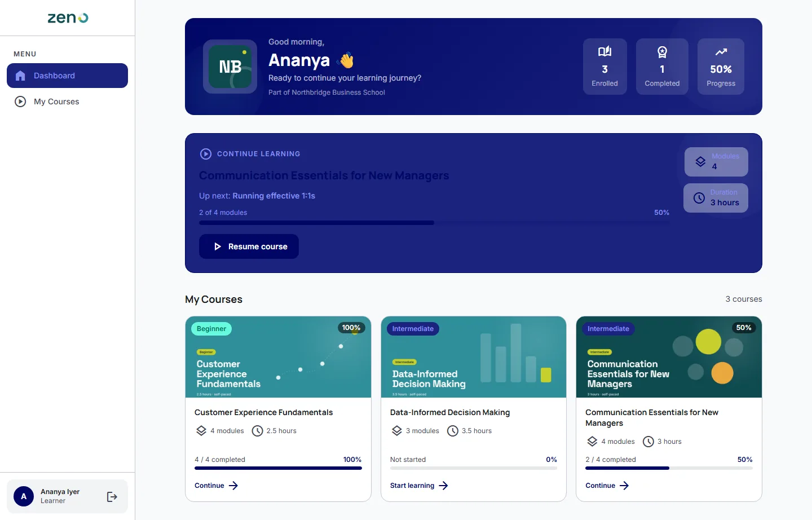Click the Beginner badge on first course card
Screen dimensions: 812x520
pyautogui.click(x=211, y=329)
